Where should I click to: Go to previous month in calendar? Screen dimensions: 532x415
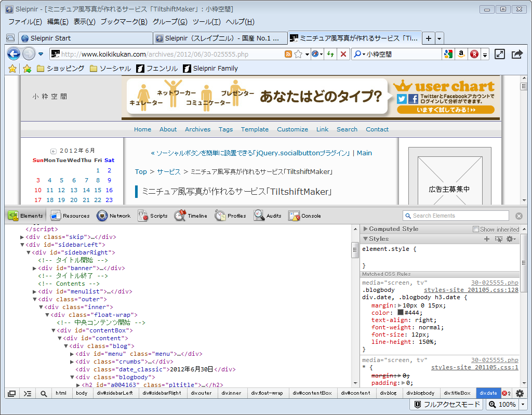pos(54,151)
